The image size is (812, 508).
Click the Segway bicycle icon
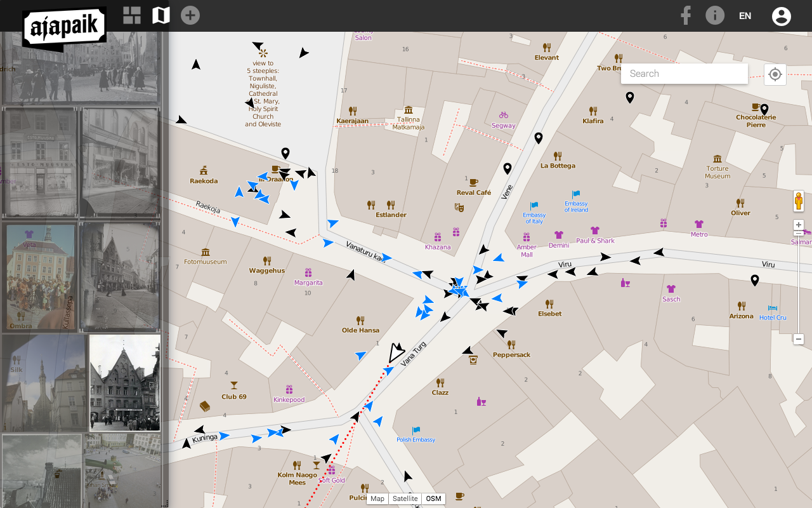[504, 115]
